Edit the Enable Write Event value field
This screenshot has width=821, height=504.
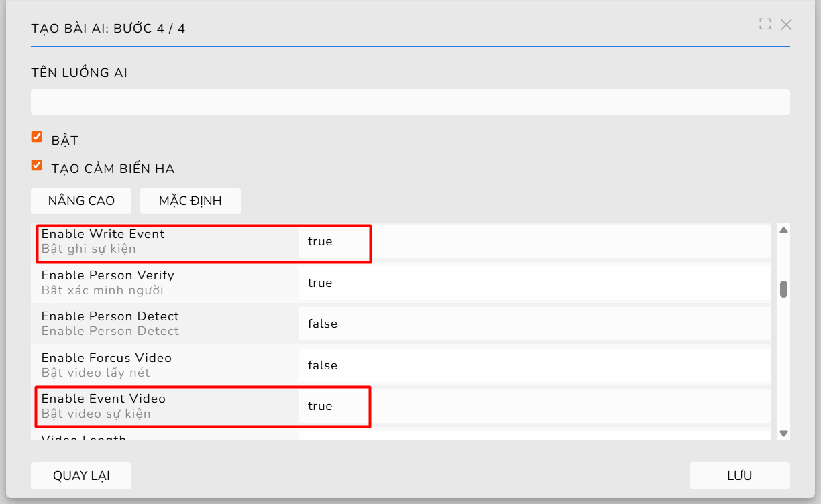coord(534,241)
